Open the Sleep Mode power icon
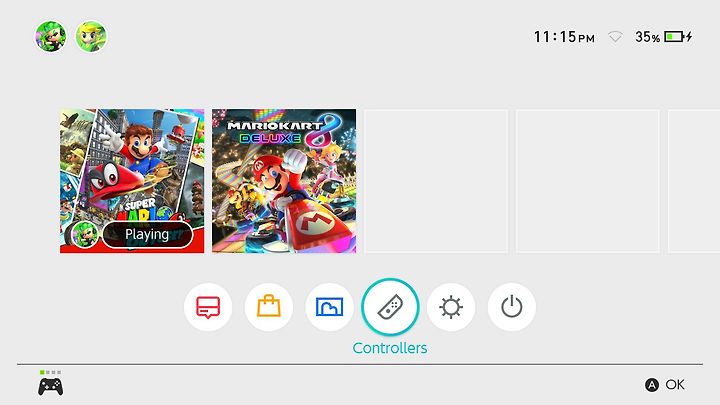Viewport: 720px width, 405px height. 512,307
